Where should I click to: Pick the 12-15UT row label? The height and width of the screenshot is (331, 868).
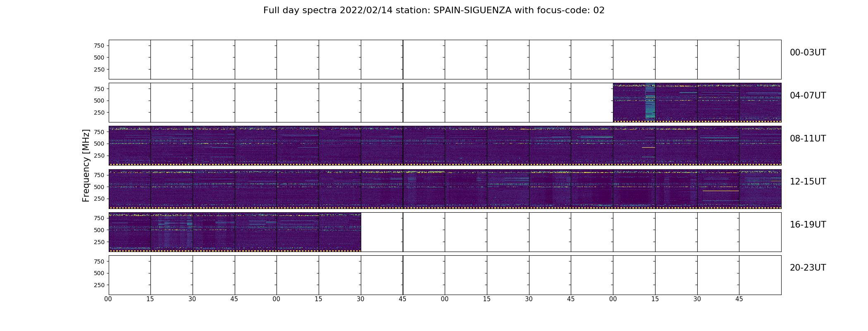click(x=808, y=182)
